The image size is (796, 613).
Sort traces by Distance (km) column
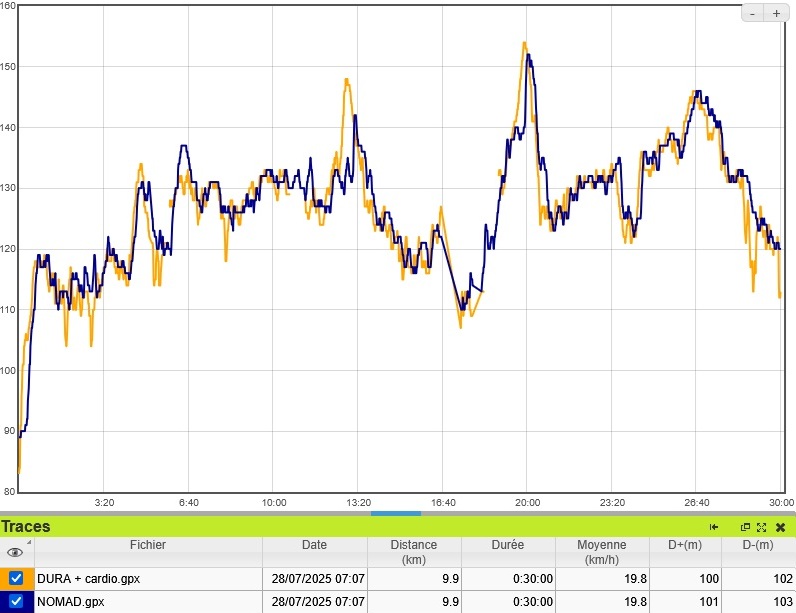click(413, 552)
